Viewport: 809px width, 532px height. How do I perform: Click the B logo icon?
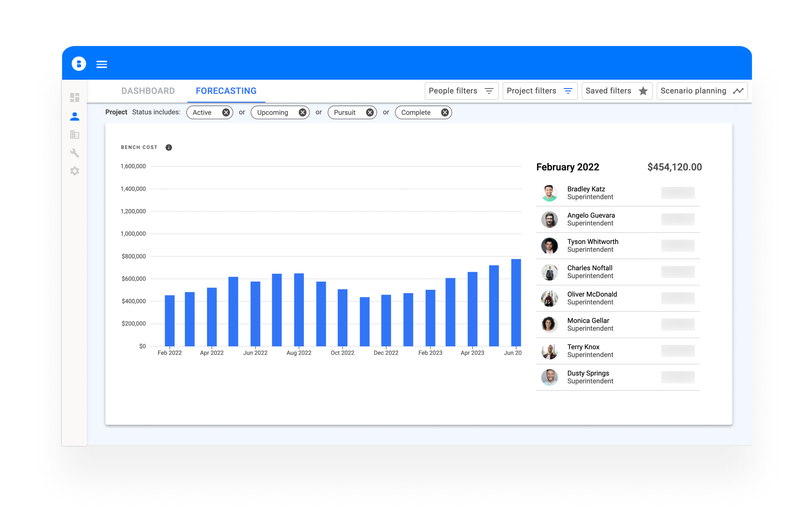[x=79, y=64]
